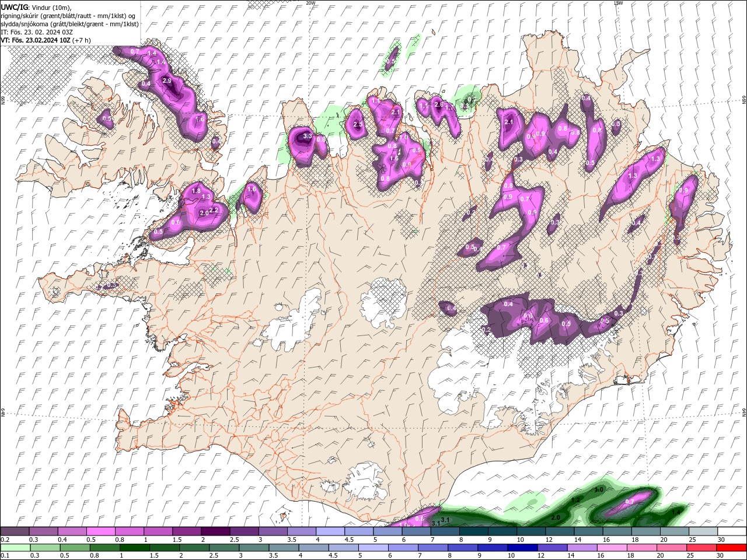This screenshot has width=747, height=560.
Task: Click rain scale swatch between 25 and 30
Action: point(702,548)
